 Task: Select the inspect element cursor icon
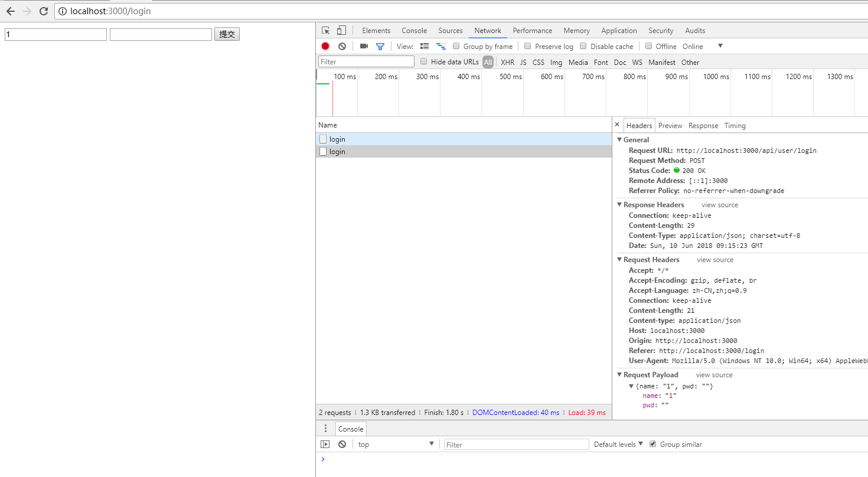(x=325, y=31)
